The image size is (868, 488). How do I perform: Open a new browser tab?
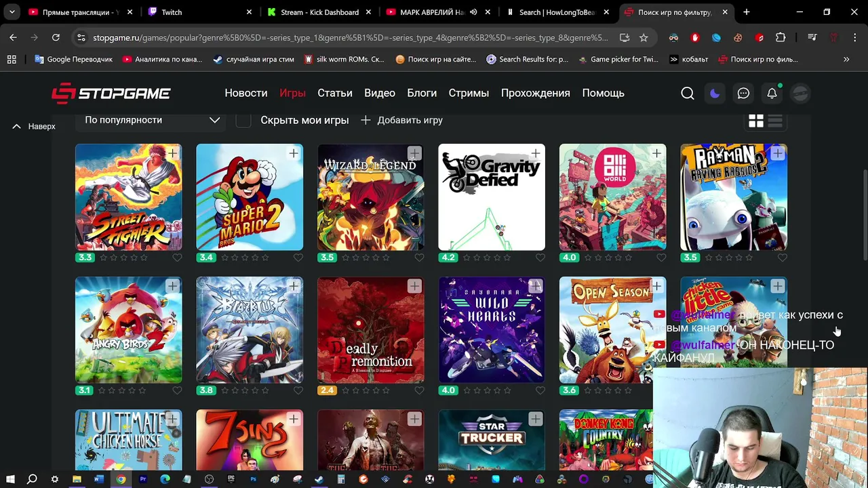(747, 12)
